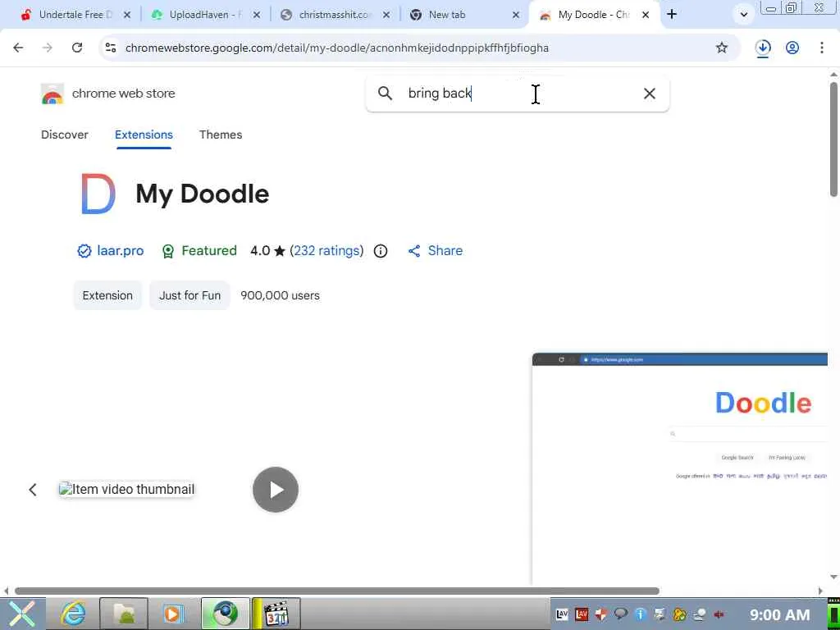Click the blue info tray icon
Viewport: 840px width, 630px height.
tap(640, 614)
